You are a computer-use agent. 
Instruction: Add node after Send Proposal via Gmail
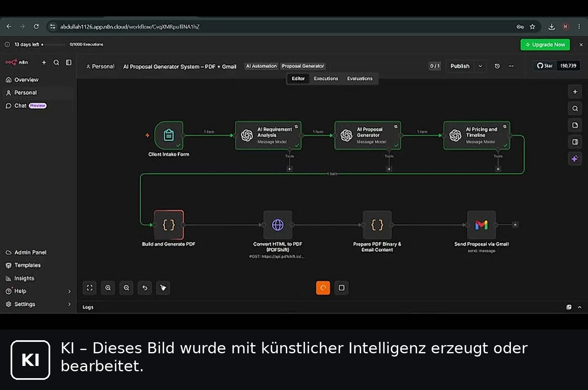click(515, 225)
